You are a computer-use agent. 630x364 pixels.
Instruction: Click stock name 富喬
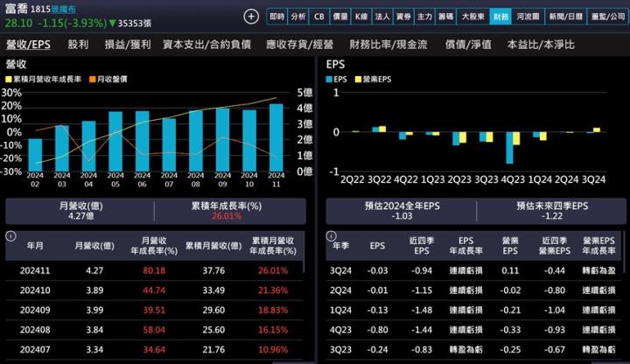[17, 9]
